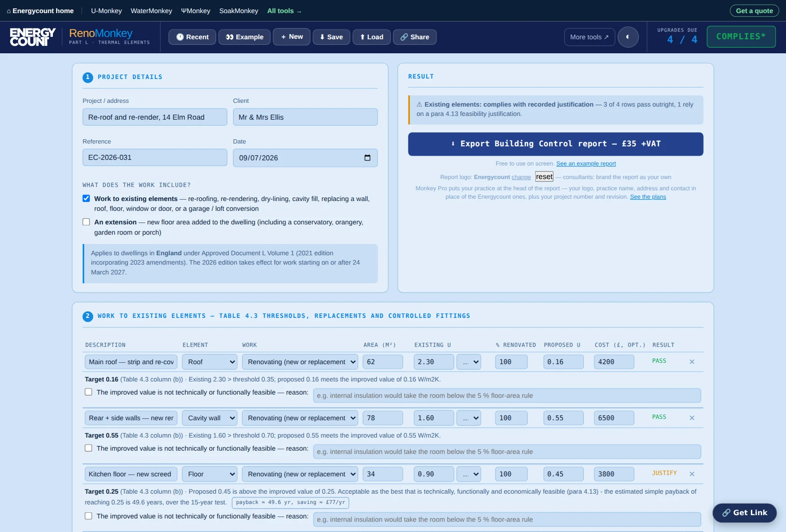Click the area field showing 62

[383, 362]
